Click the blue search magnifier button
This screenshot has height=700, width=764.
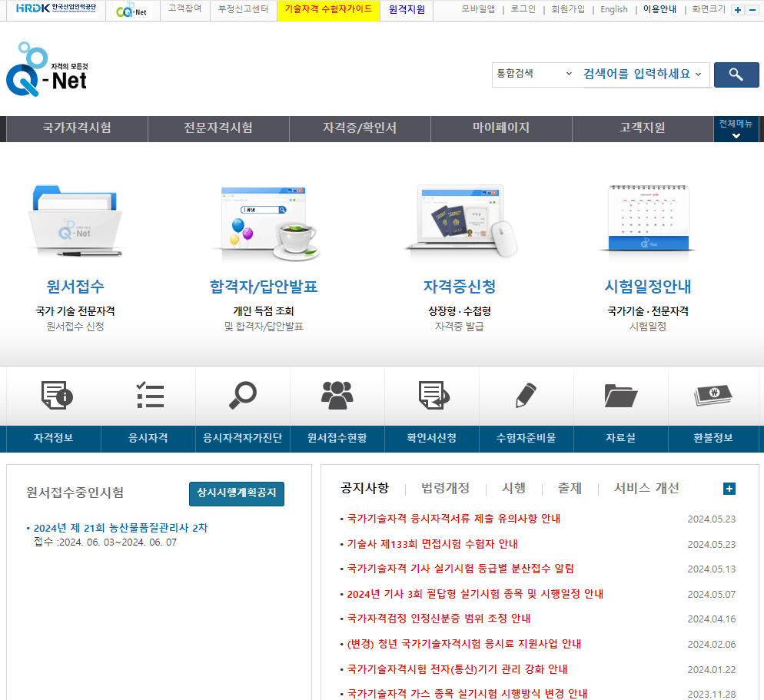[x=736, y=75]
